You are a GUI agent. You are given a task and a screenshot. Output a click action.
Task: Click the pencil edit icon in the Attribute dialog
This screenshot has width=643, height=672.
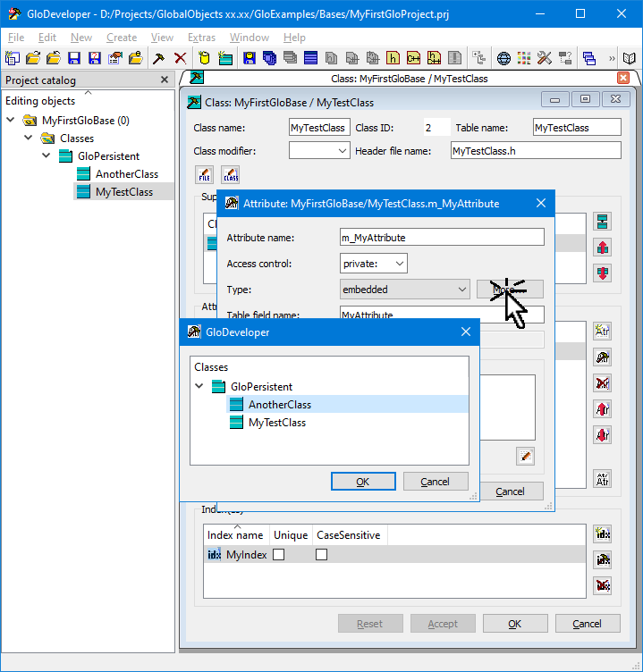pos(526,457)
